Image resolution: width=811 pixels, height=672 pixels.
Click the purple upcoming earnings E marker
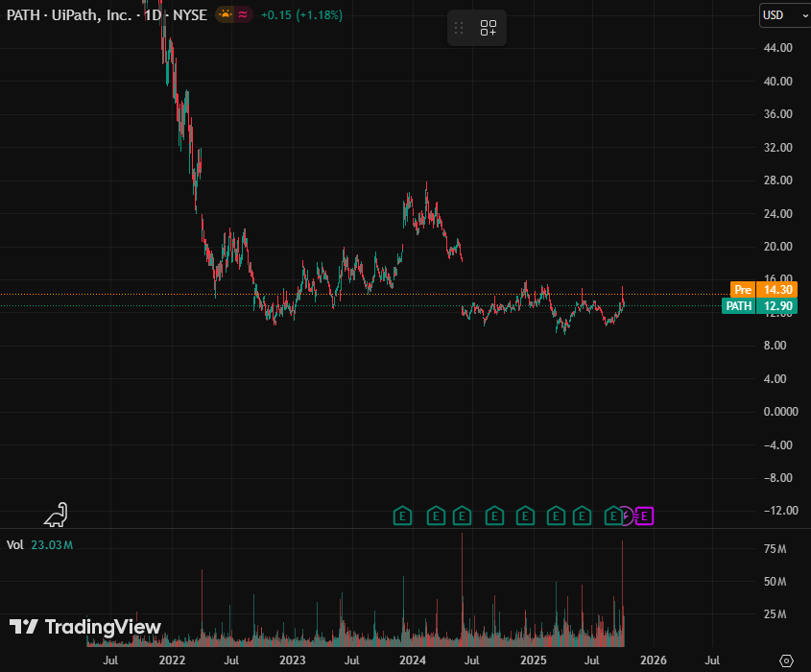(644, 516)
